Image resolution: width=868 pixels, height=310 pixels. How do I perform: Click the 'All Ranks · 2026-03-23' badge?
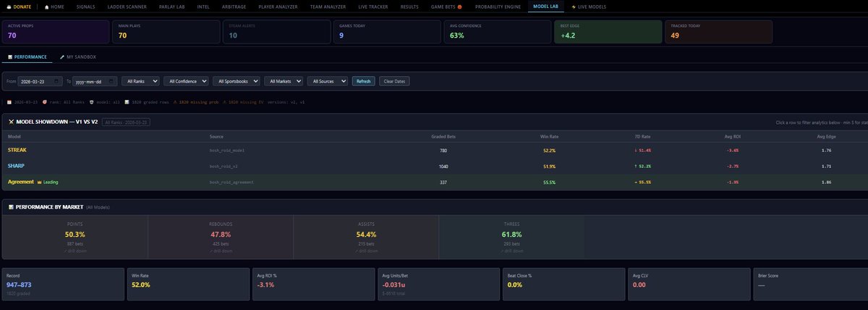click(126, 122)
